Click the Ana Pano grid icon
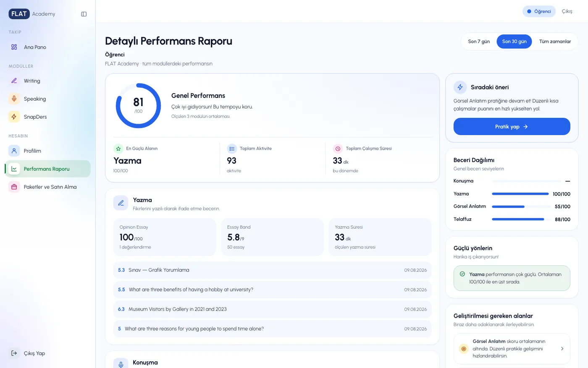 pos(14,47)
